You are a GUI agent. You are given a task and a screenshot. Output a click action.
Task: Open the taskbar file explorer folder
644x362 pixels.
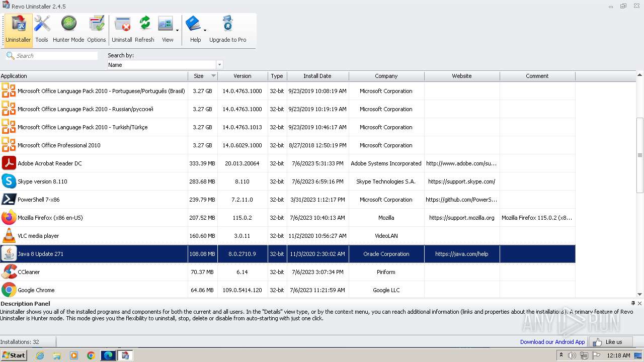click(57, 355)
